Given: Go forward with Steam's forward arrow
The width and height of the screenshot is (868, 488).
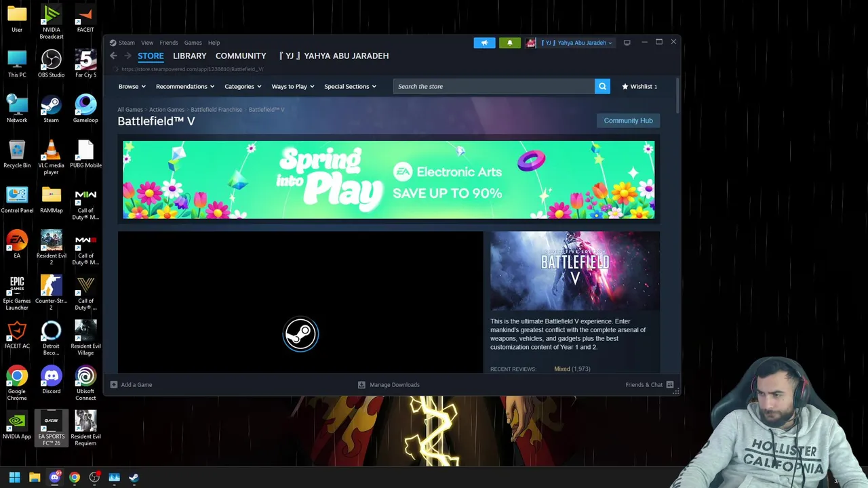Looking at the screenshot, I should [x=127, y=56].
